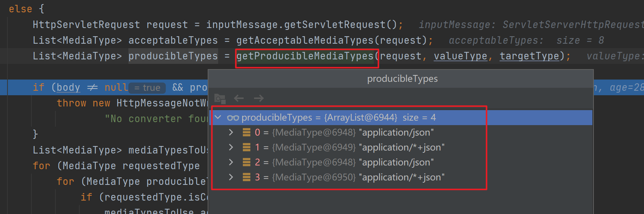The width and height of the screenshot is (644, 214).
Task: Expand element 1 application/*+json
Action: [x=231, y=148]
